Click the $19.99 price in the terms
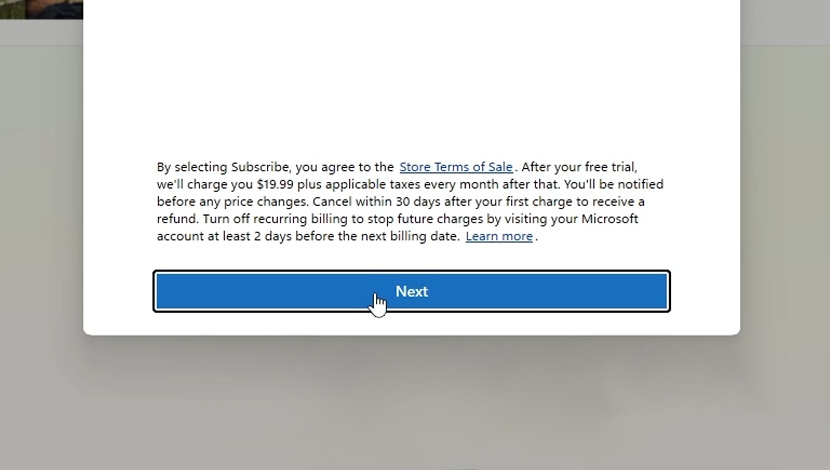Viewport: 830px width, 470px height. point(275,184)
